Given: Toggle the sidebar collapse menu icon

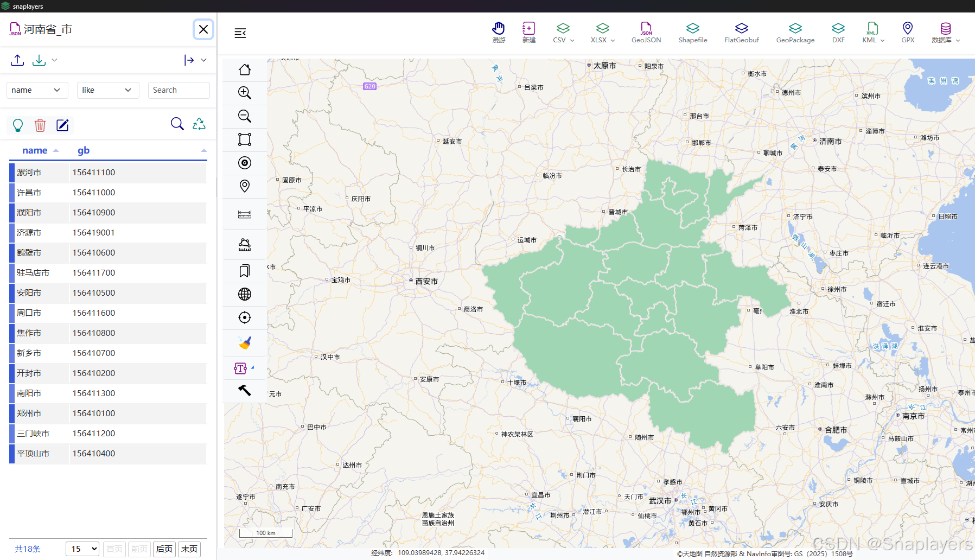Looking at the screenshot, I should 240,33.
